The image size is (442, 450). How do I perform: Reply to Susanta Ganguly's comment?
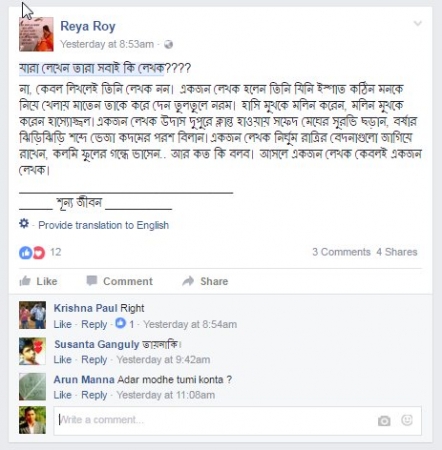pyautogui.click(x=94, y=360)
